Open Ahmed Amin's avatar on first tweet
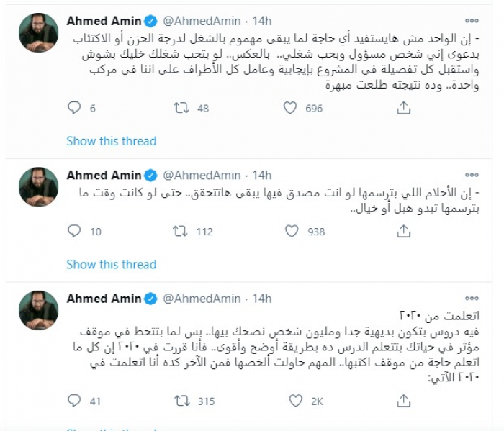This screenshot has width=504, height=431. [x=38, y=32]
